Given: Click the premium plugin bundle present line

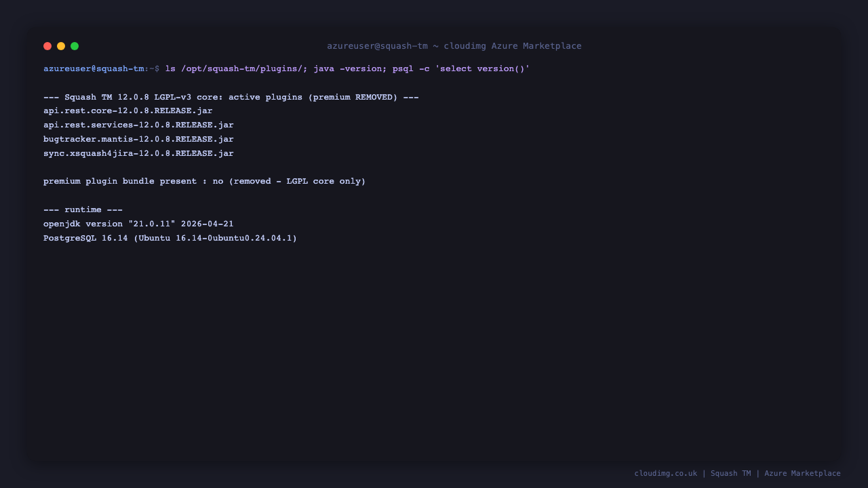Looking at the screenshot, I should point(205,182).
